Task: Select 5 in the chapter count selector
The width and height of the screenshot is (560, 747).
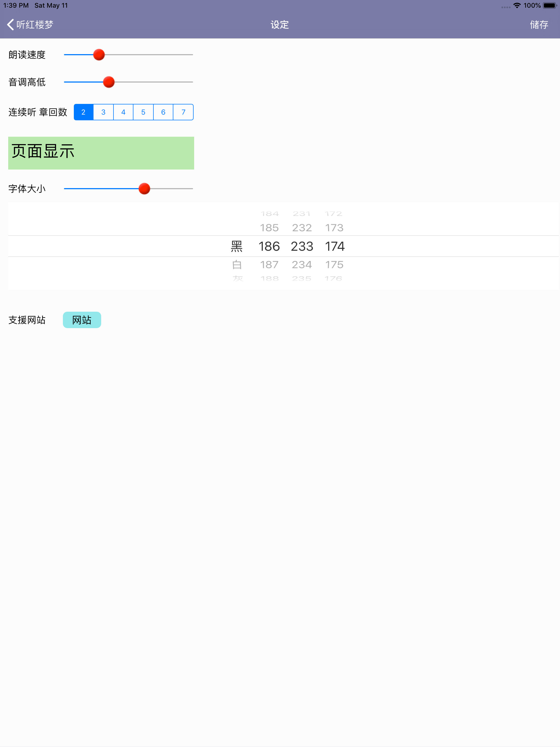Action: tap(143, 112)
